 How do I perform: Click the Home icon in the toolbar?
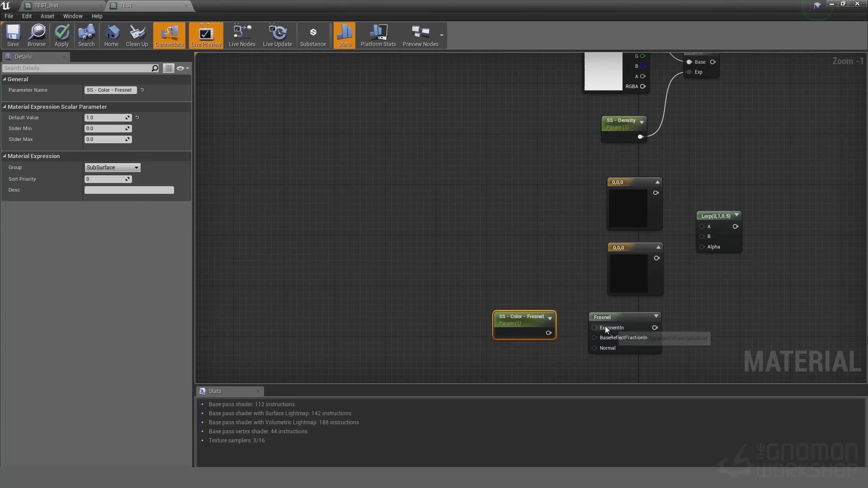pyautogui.click(x=112, y=36)
